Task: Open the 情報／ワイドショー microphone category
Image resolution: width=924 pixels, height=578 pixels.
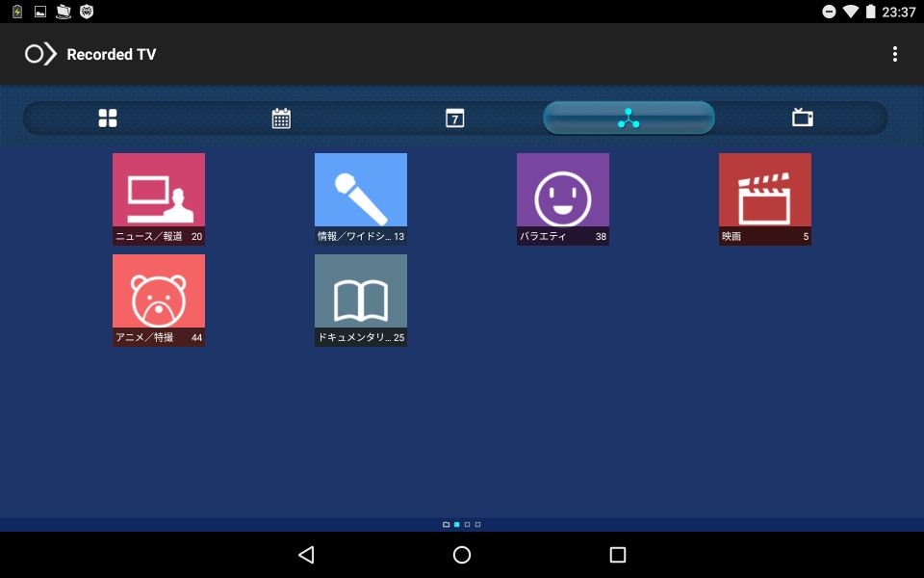Action: click(x=361, y=198)
